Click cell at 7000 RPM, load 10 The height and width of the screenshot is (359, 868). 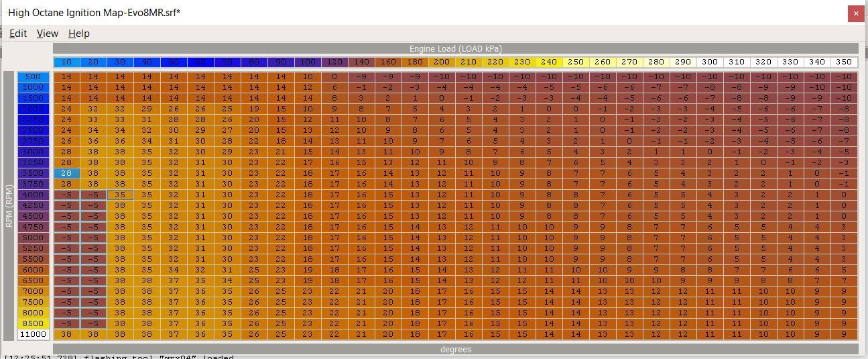point(66,291)
